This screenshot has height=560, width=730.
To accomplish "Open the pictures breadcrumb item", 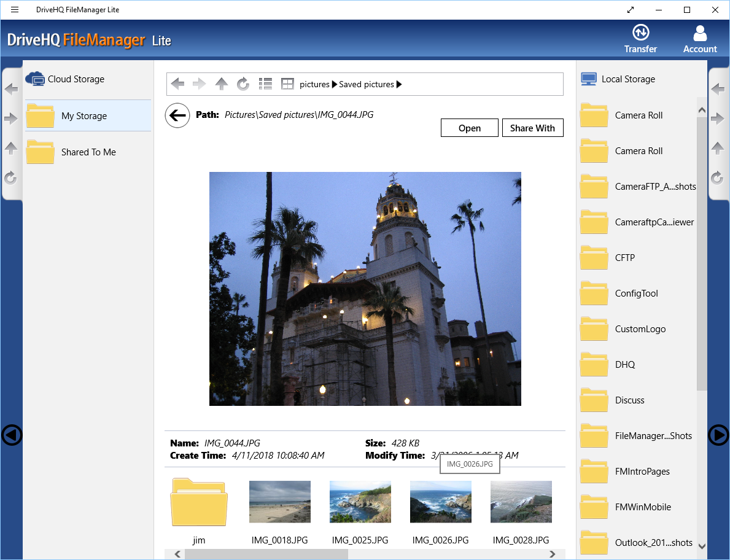I will pyautogui.click(x=314, y=84).
